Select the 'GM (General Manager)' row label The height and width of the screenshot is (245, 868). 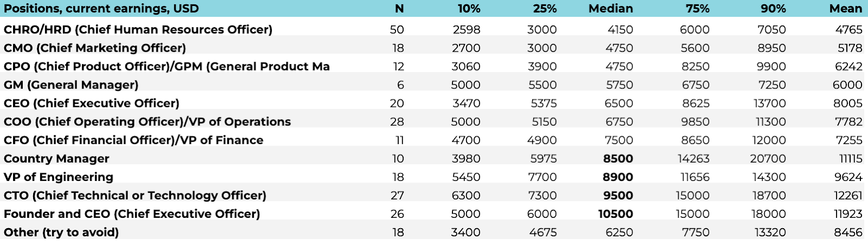[71, 85]
